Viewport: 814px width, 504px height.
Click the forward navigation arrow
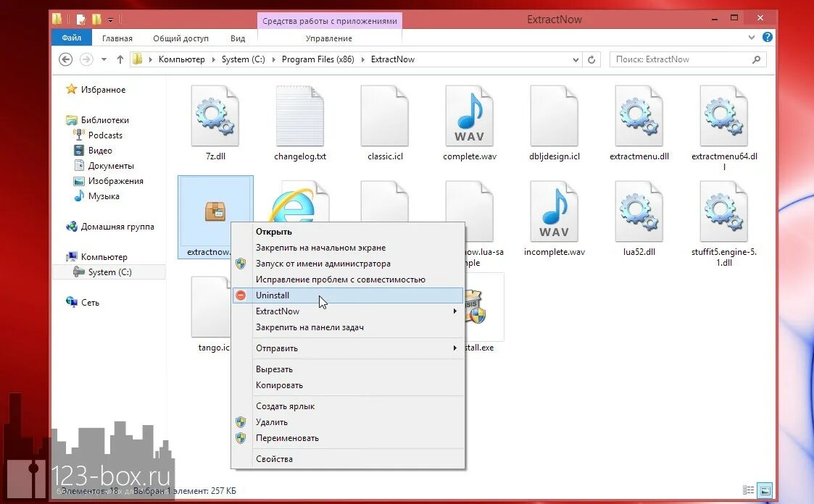tap(86, 59)
